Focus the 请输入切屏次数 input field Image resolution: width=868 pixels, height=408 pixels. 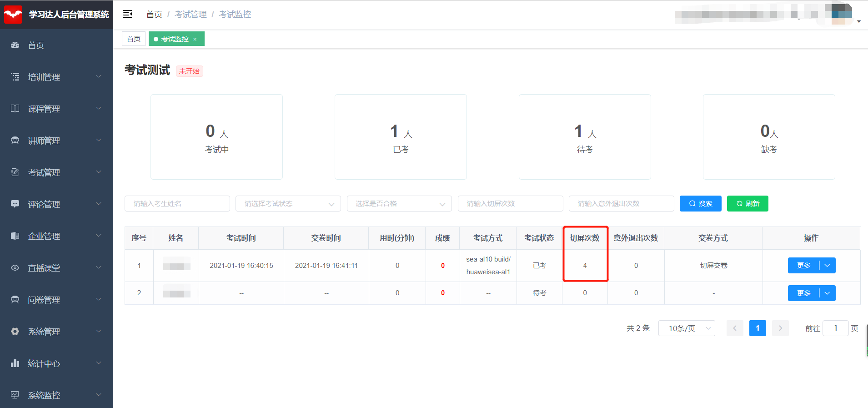(511, 204)
